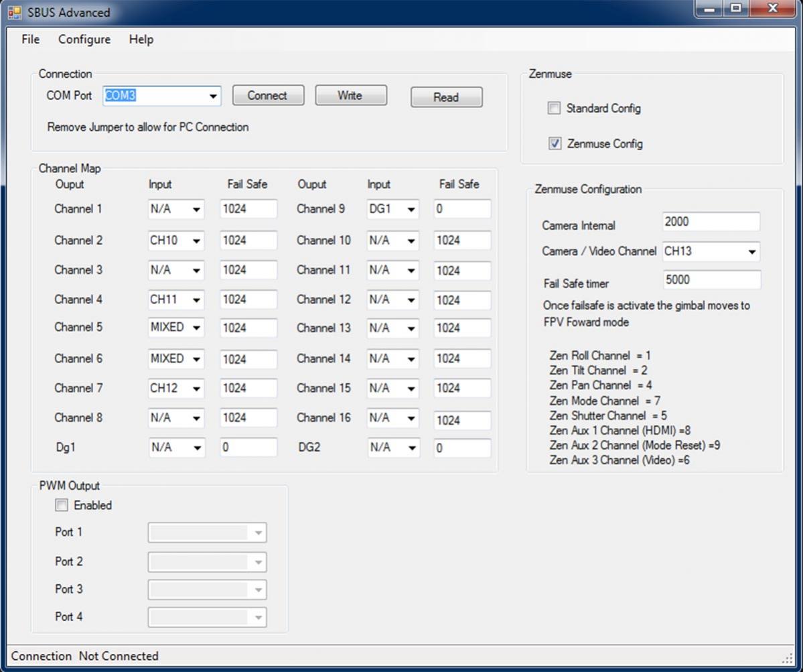This screenshot has width=803, height=672.
Task: Click the SBUS Advanced app icon in title bar
Action: coord(14,12)
